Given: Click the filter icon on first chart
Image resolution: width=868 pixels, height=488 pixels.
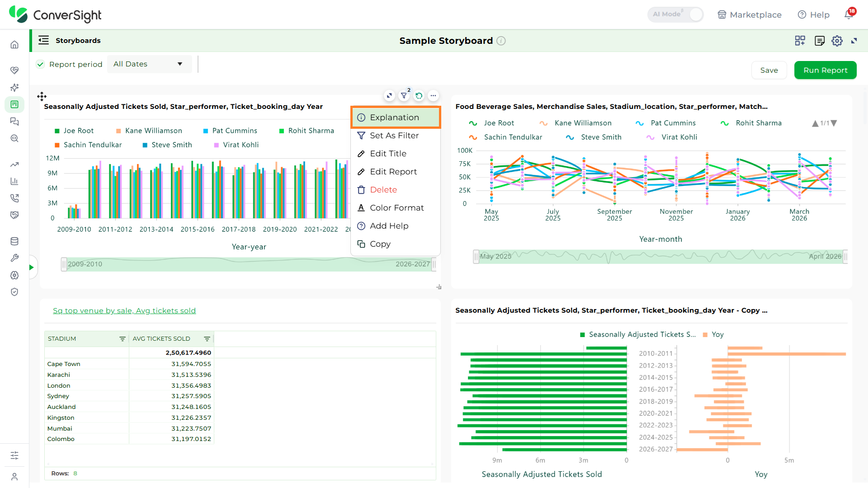Looking at the screenshot, I should tap(404, 95).
